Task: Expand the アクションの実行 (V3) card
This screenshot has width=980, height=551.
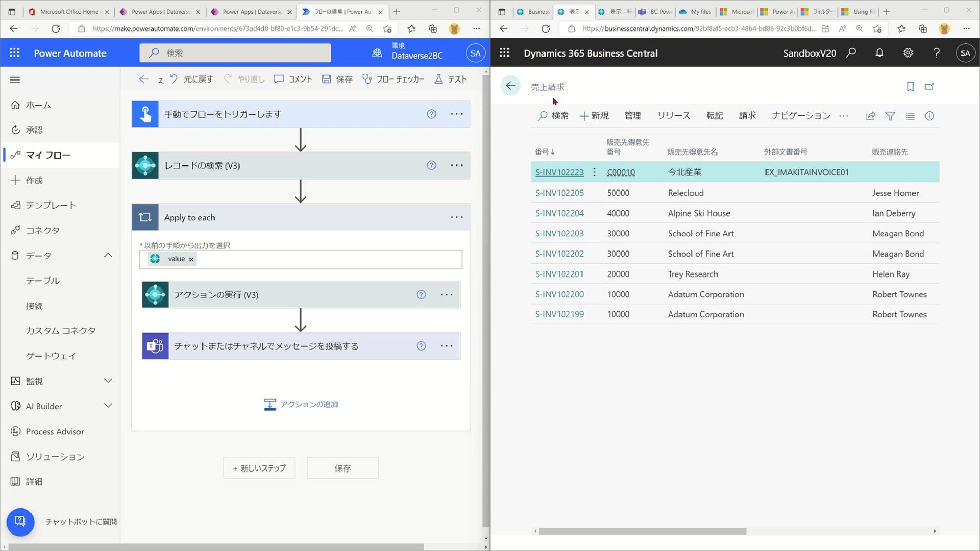Action: (x=301, y=294)
